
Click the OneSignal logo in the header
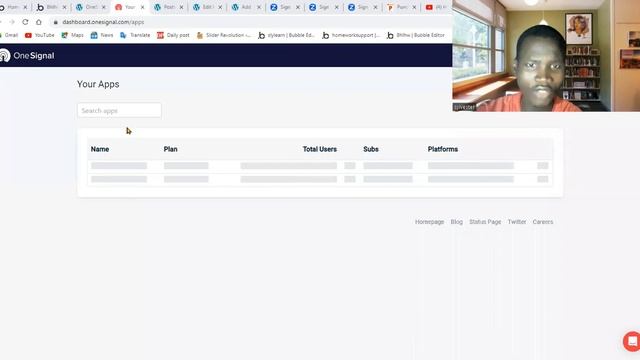pos(27,56)
